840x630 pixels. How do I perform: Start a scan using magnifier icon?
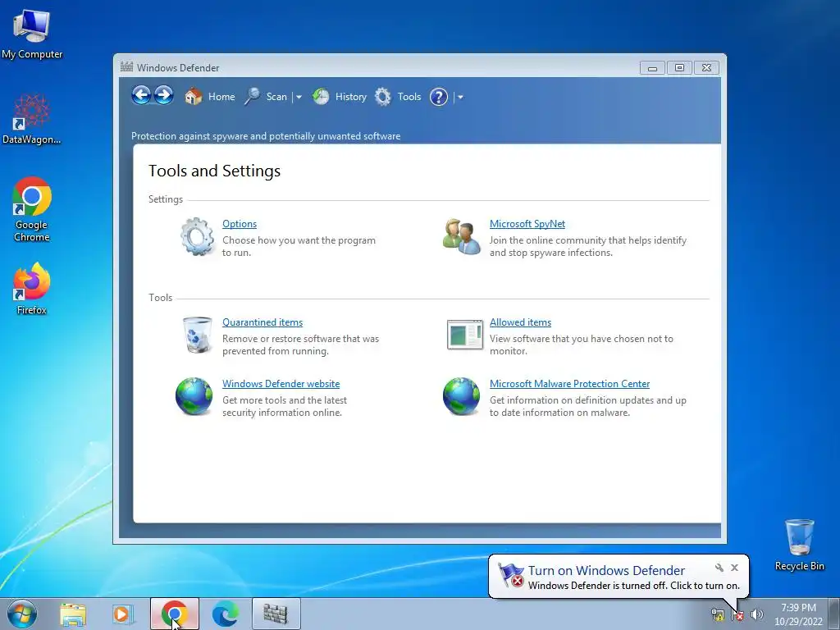pos(252,97)
